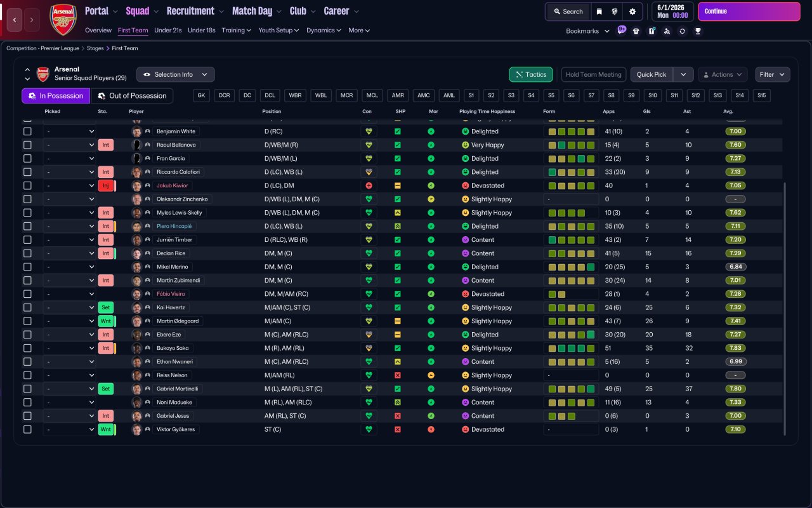Open the messages icon showing 9+ badge

pyautogui.click(x=621, y=30)
